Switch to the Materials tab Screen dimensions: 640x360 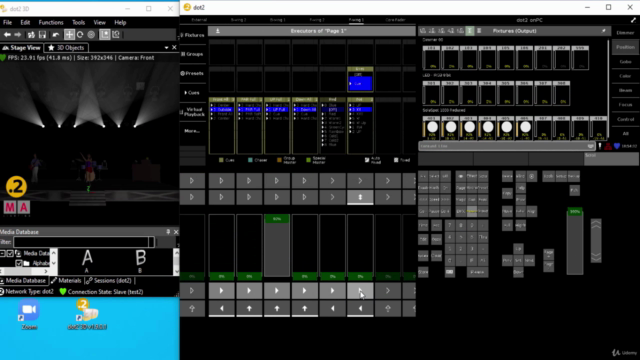pyautogui.click(x=66, y=280)
